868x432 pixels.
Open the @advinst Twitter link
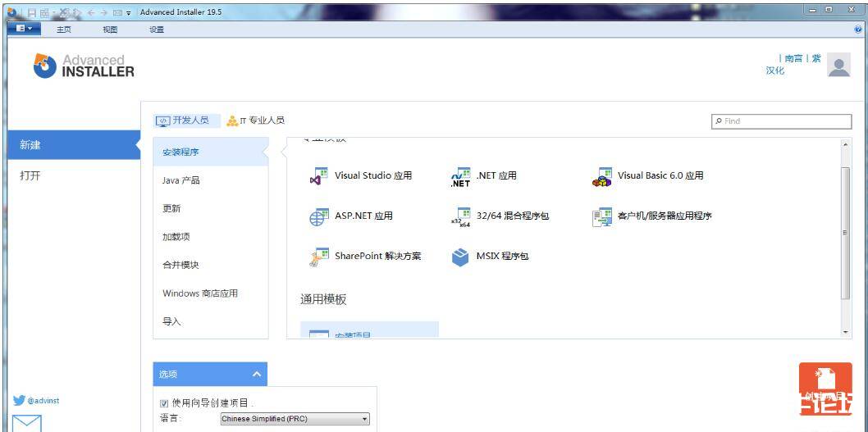pos(36,401)
